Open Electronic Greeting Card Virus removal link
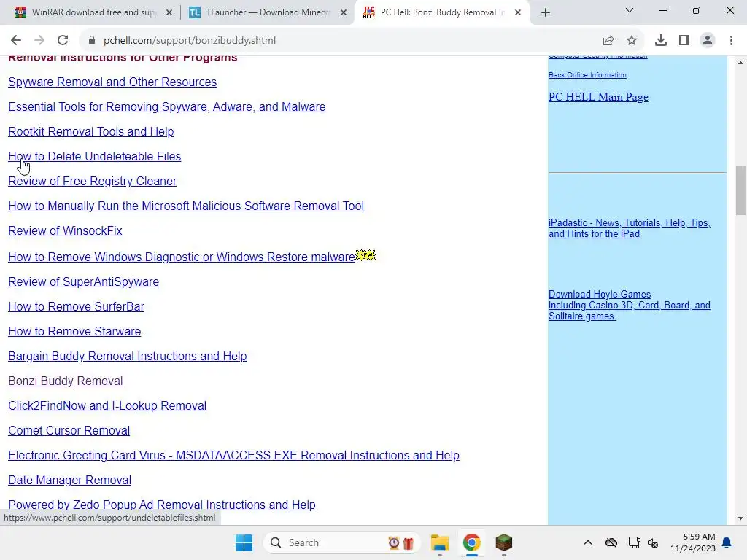747x560 pixels. tap(233, 455)
